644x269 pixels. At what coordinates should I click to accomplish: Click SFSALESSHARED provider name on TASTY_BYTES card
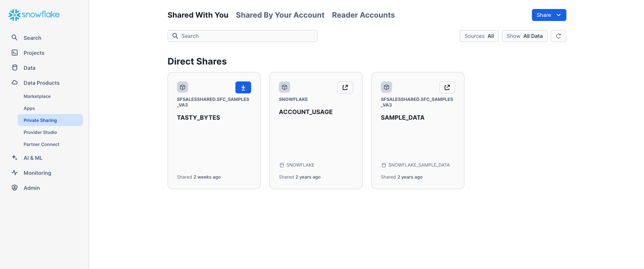pos(213,102)
